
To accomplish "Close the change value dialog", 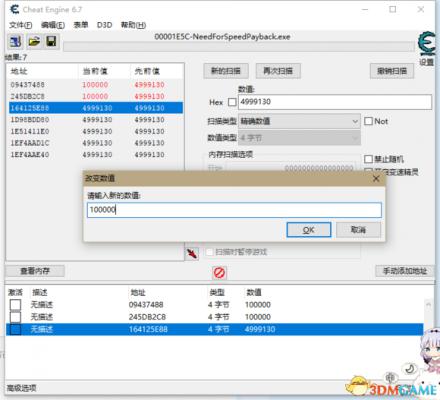I will click(376, 179).
